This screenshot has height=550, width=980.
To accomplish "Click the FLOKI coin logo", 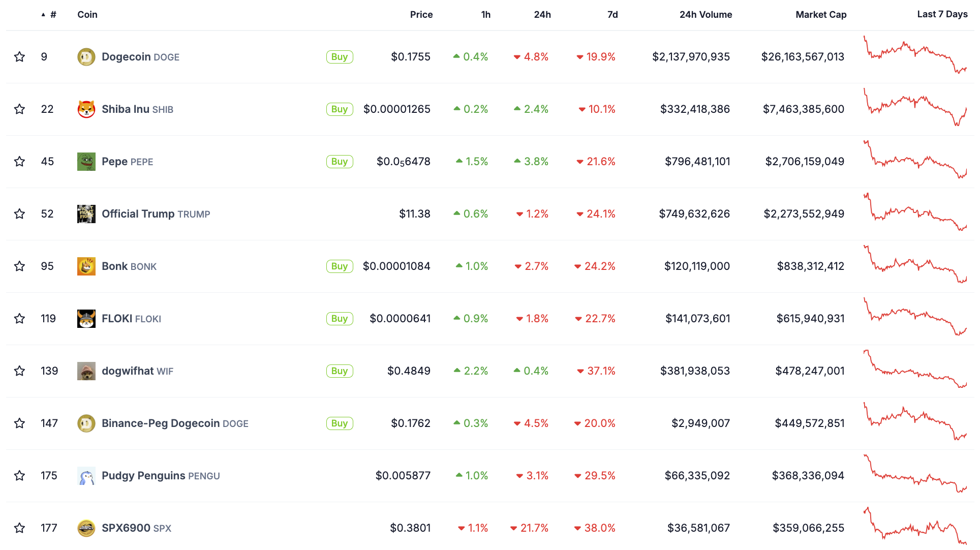I will coord(86,319).
